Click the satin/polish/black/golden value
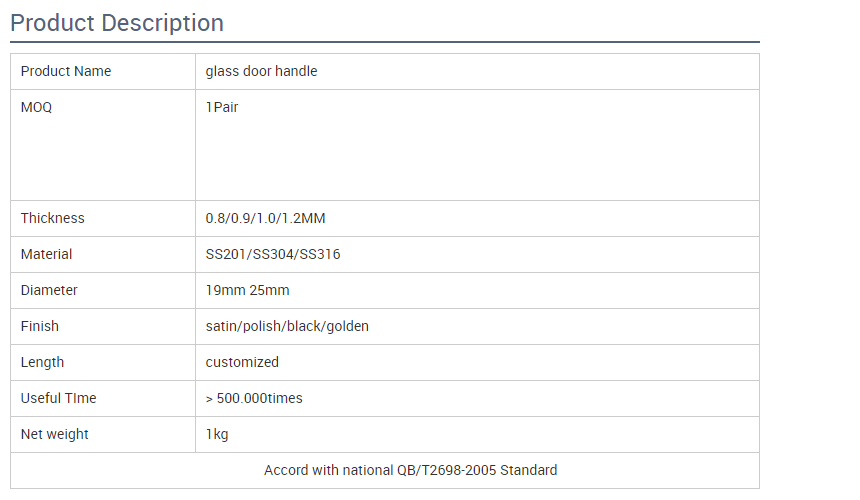Screen dimensions: 860x500 click(x=287, y=326)
